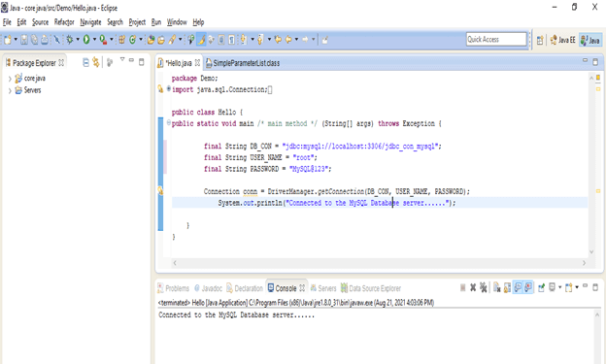
Task: Open the External Tools dropdown arrow
Action: tap(112, 40)
